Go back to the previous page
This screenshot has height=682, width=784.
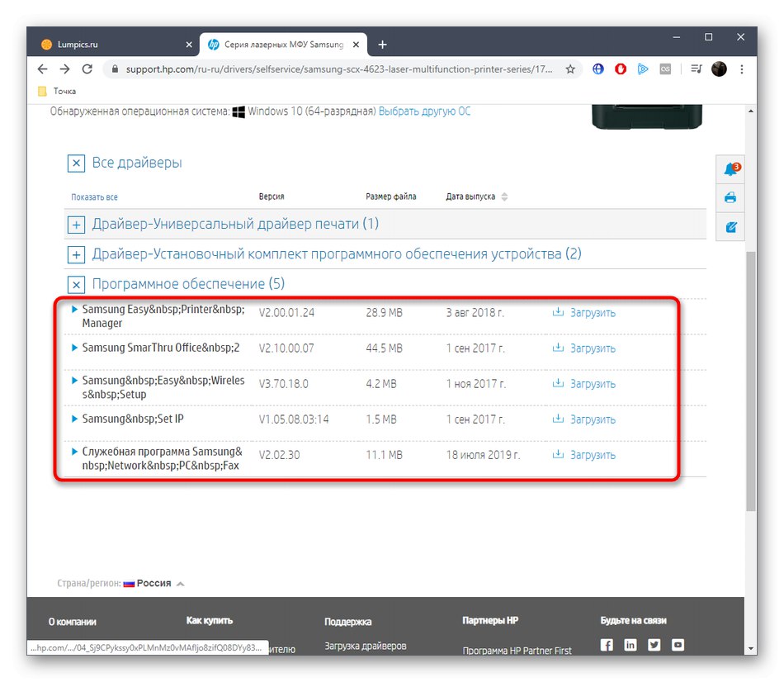tap(42, 69)
